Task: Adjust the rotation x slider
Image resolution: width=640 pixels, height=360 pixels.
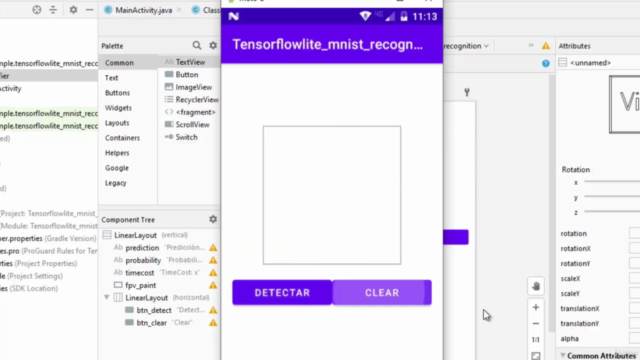Action: pos(611,182)
